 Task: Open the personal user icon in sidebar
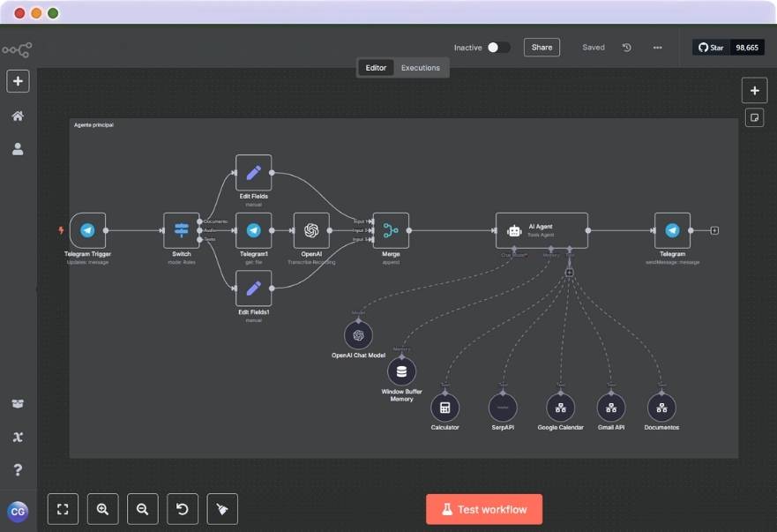point(18,149)
